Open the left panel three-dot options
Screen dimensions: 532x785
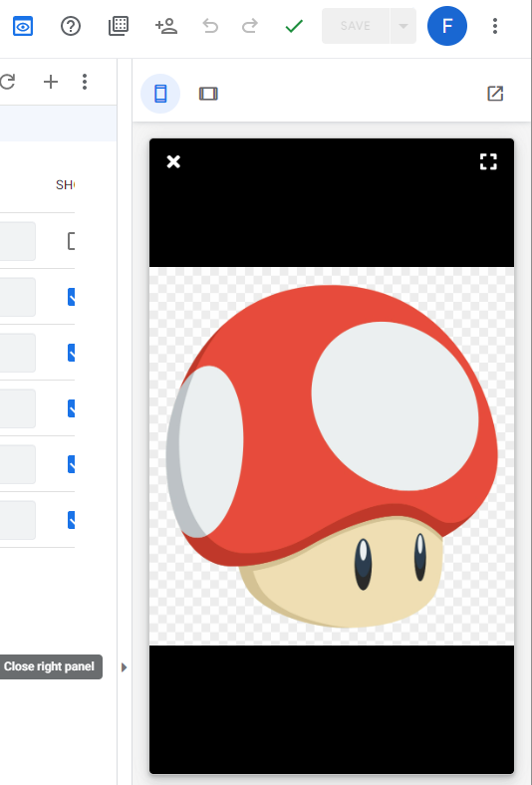click(85, 82)
